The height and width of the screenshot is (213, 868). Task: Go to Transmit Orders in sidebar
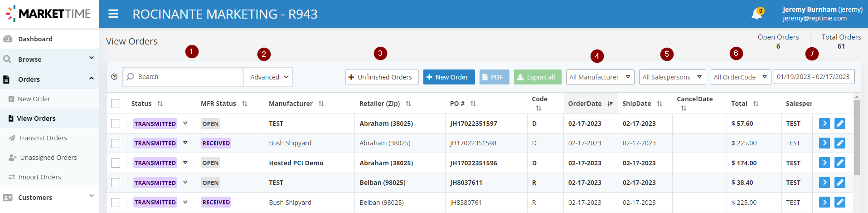coord(43,138)
